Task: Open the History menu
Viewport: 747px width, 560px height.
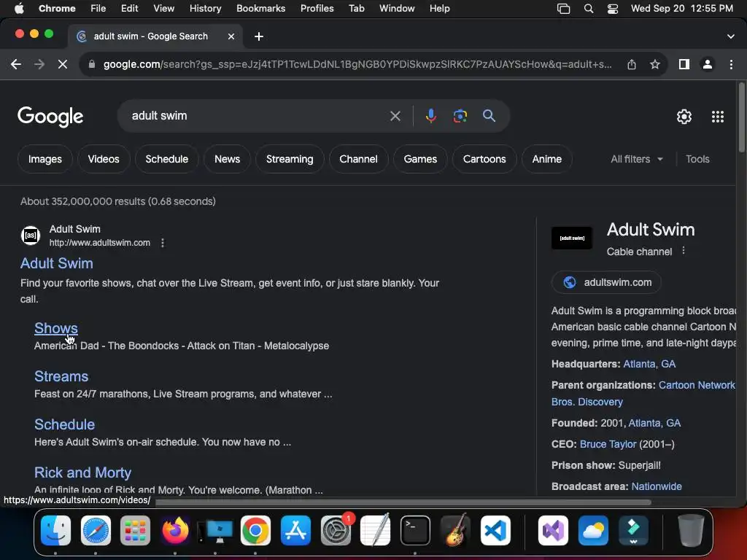Action: [205, 9]
